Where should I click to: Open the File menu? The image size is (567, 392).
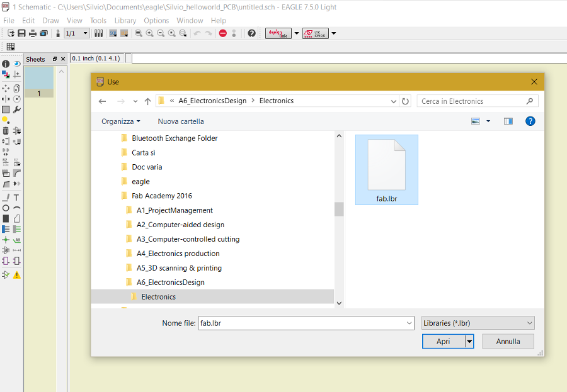(9, 21)
